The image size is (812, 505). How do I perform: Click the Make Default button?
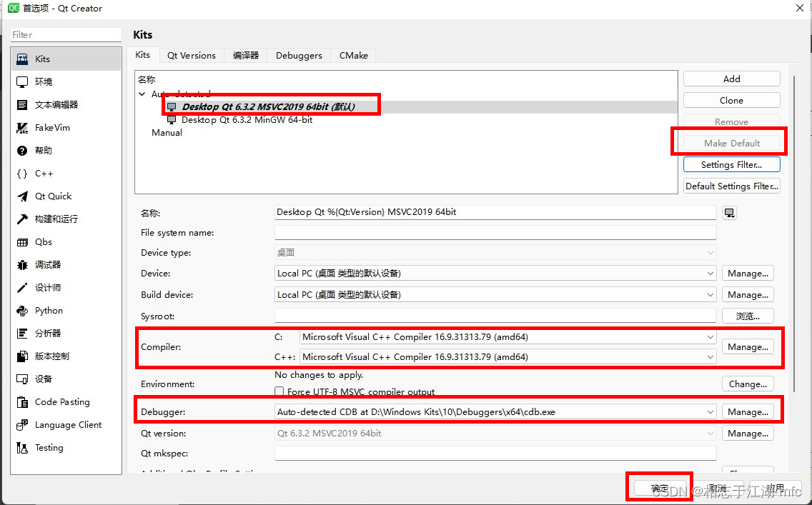coord(732,143)
